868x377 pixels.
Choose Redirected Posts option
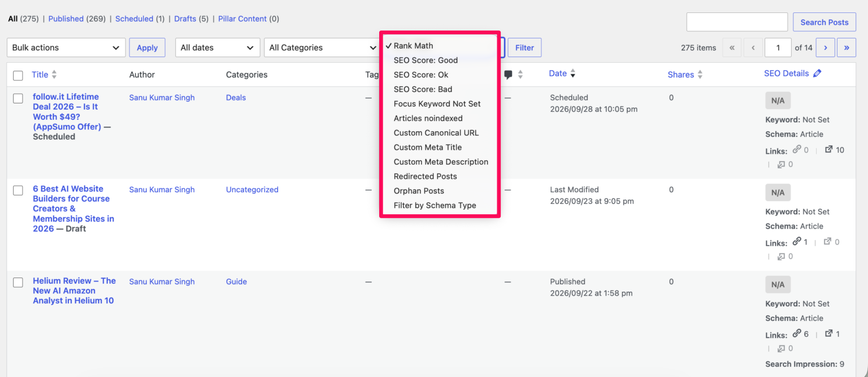click(x=440, y=176)
